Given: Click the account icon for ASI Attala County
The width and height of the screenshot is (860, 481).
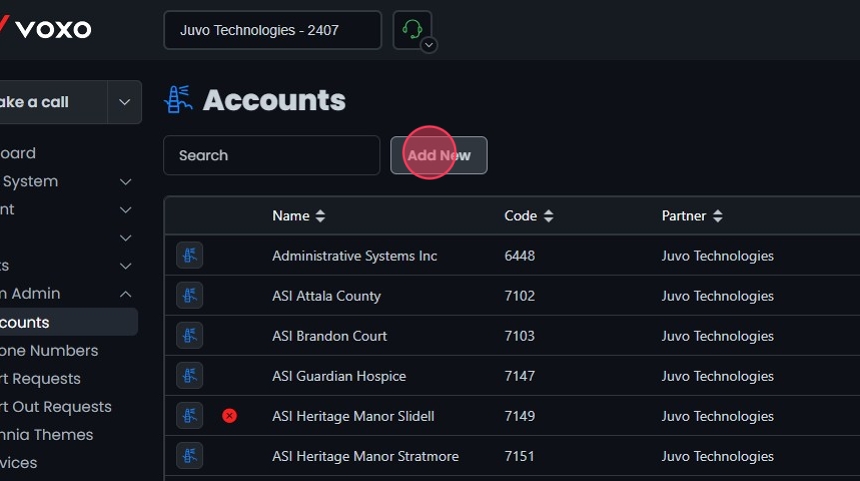Looking at the screenshot, I should click(190, 296).
